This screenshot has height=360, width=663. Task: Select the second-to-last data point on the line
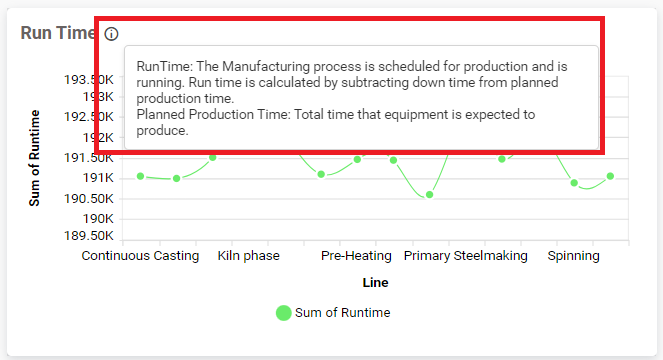click(574, 183)
